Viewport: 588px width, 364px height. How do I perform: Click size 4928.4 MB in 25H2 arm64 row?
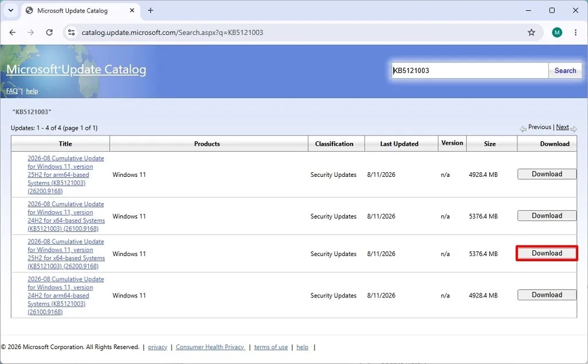[x=483, y=175]
